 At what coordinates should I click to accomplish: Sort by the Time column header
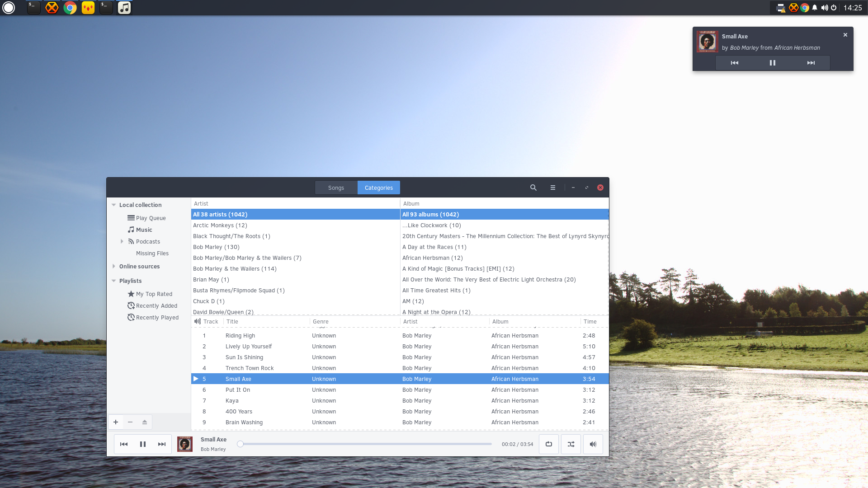[594, 321]
